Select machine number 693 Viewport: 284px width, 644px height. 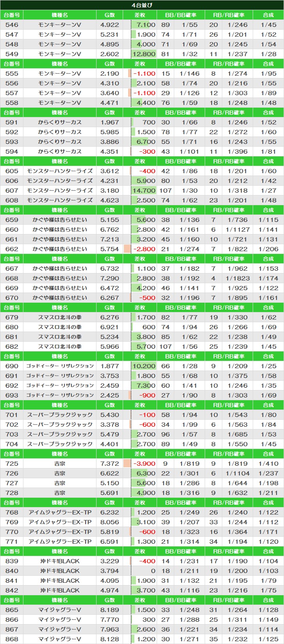click(x=12, y=395)
